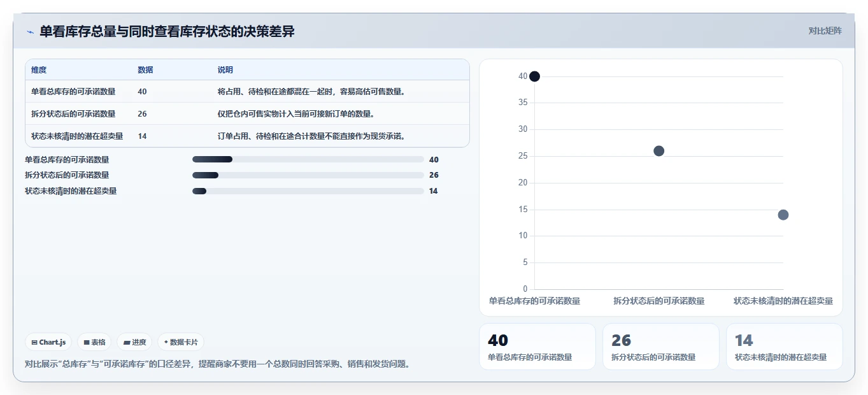Viewport: 868px width, 395px height.
Task: Click table cell 拆分状态后的可承诺数量
Action: (x=73, y=114)
